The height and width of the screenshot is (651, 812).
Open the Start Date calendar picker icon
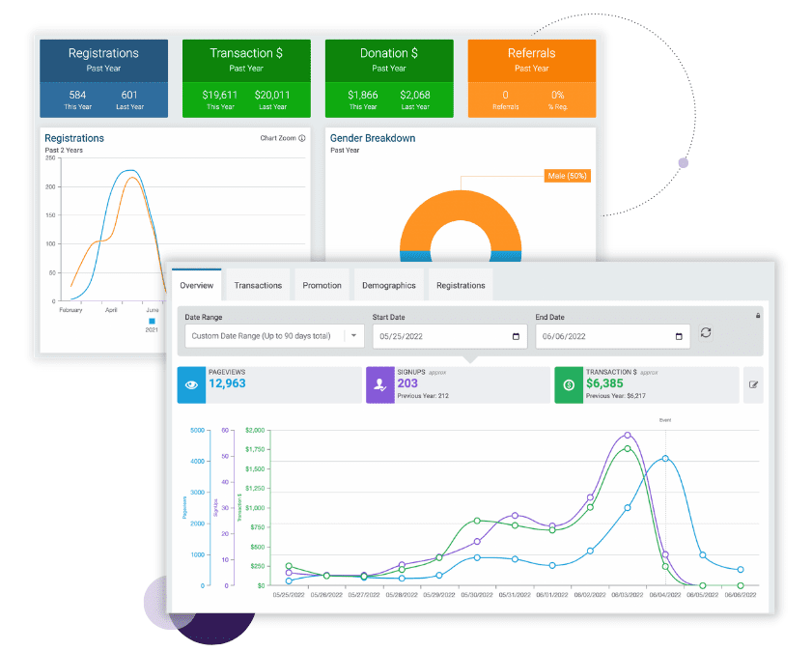pyautogui.click(x=516, y=337)
